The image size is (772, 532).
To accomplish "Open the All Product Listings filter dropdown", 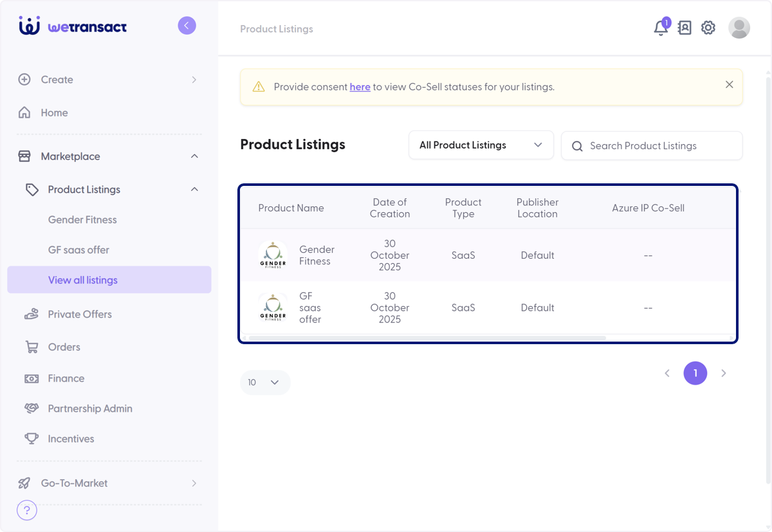I will 481,145.
